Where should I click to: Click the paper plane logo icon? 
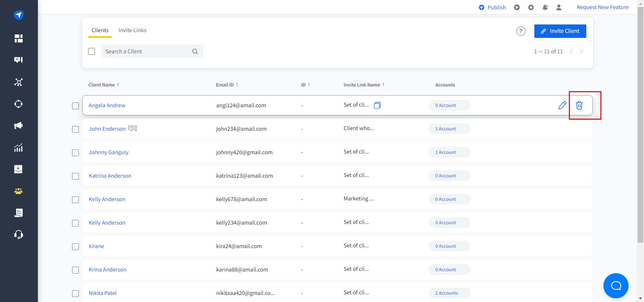pos(18,15)
